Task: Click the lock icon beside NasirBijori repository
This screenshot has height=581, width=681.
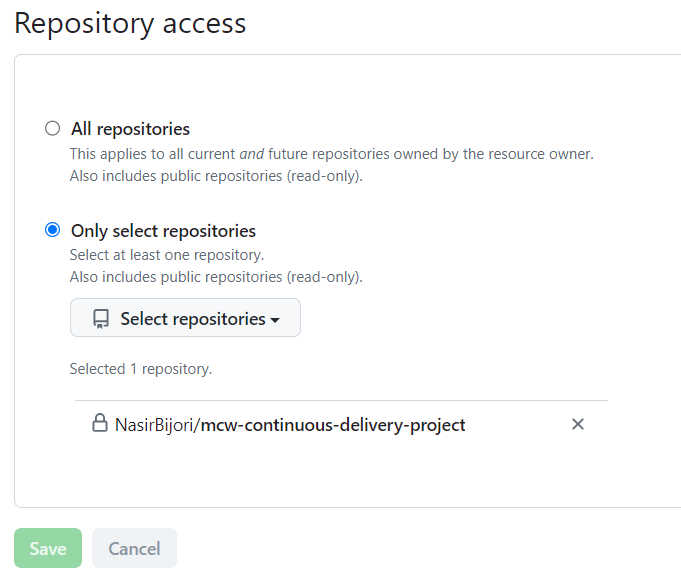Action: (x=100, y=424)
